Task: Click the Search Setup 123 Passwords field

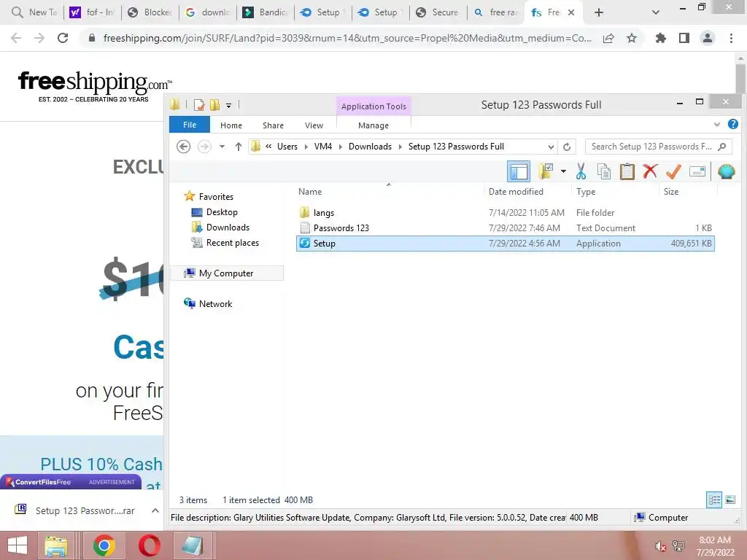Action: point(659,147)
